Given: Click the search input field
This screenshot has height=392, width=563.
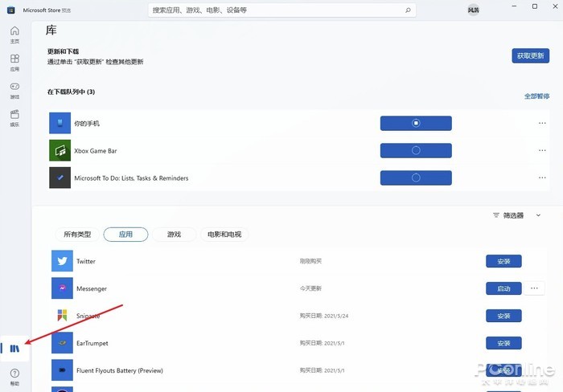Looking at the screenshot, I should (281, 10).
